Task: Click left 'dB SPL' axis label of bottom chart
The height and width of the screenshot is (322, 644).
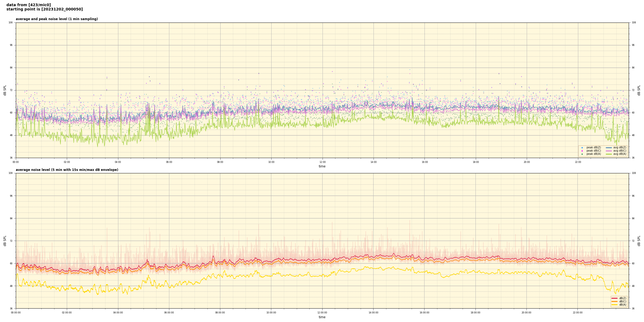Action: [5, 241]
